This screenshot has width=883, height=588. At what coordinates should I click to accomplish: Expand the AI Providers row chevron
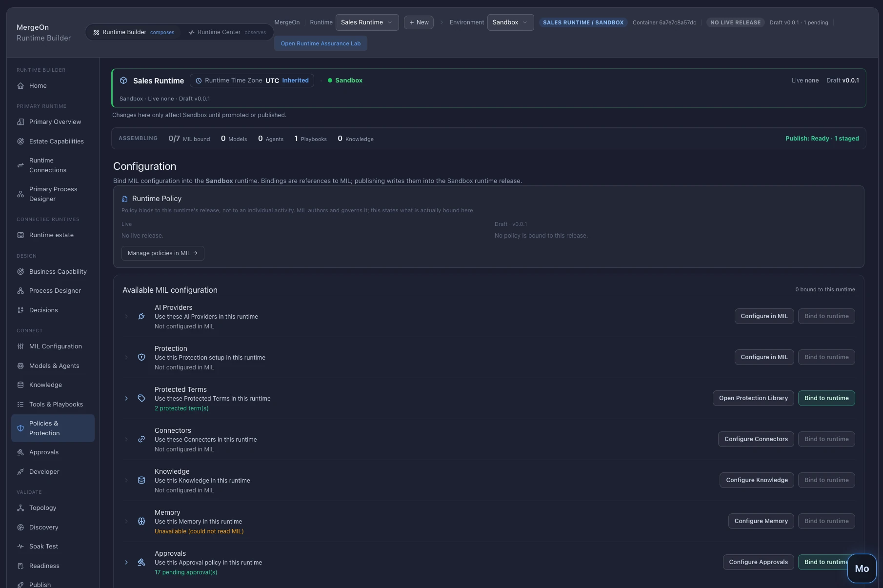[x=126, y=317]
